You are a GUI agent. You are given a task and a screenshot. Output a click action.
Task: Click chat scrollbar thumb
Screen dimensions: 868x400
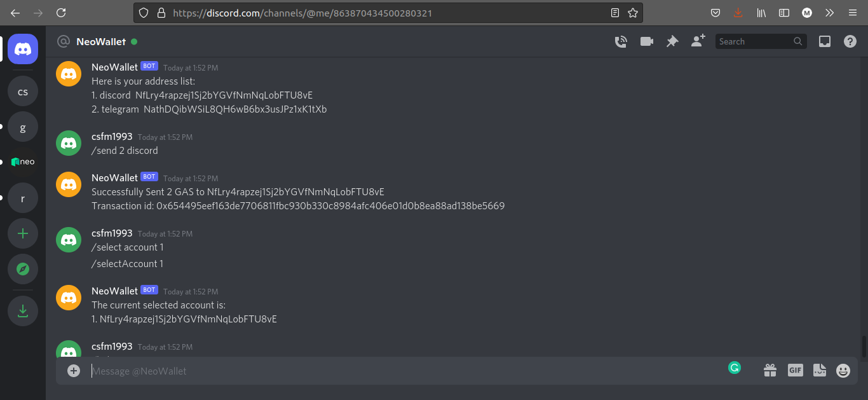(x=864, y=347)
